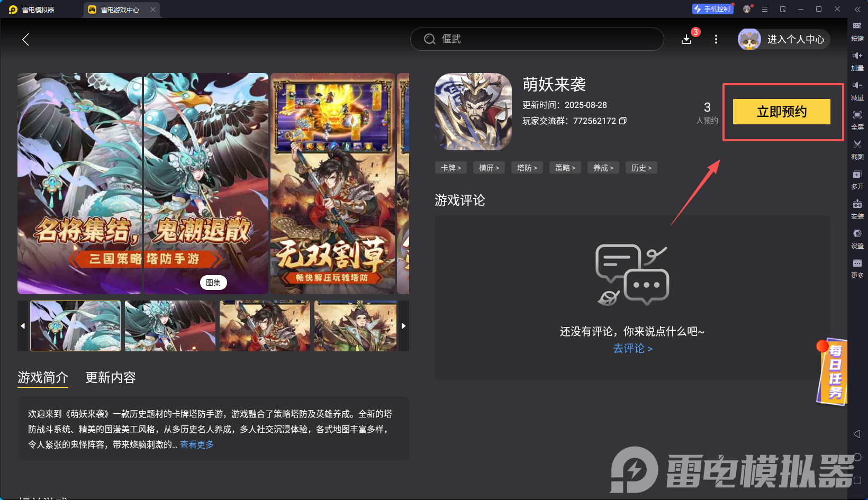Open the 按键 keymapping tool
868x500 pixels.
[x=857, y=32]
